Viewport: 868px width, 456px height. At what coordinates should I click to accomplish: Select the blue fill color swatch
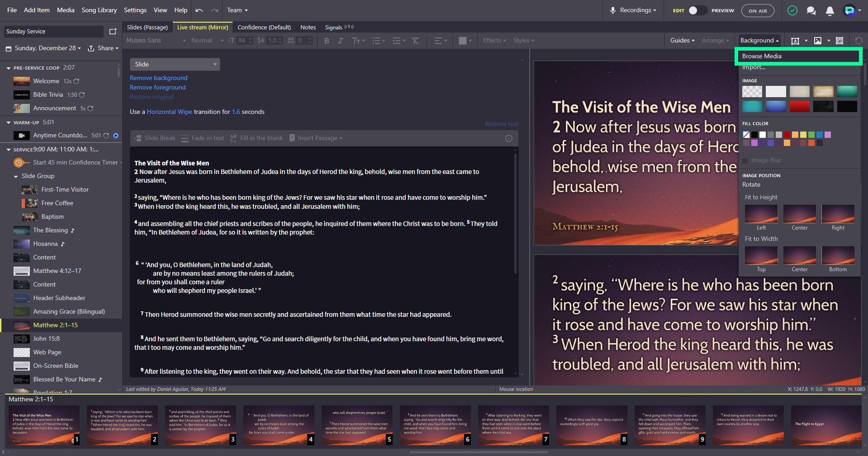[x=820, y=135]
